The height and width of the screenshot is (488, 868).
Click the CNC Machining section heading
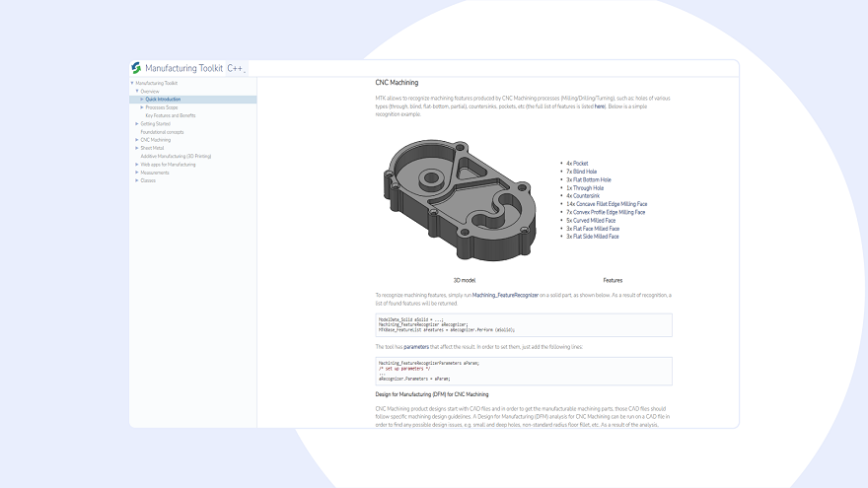(x=397, y=83)
